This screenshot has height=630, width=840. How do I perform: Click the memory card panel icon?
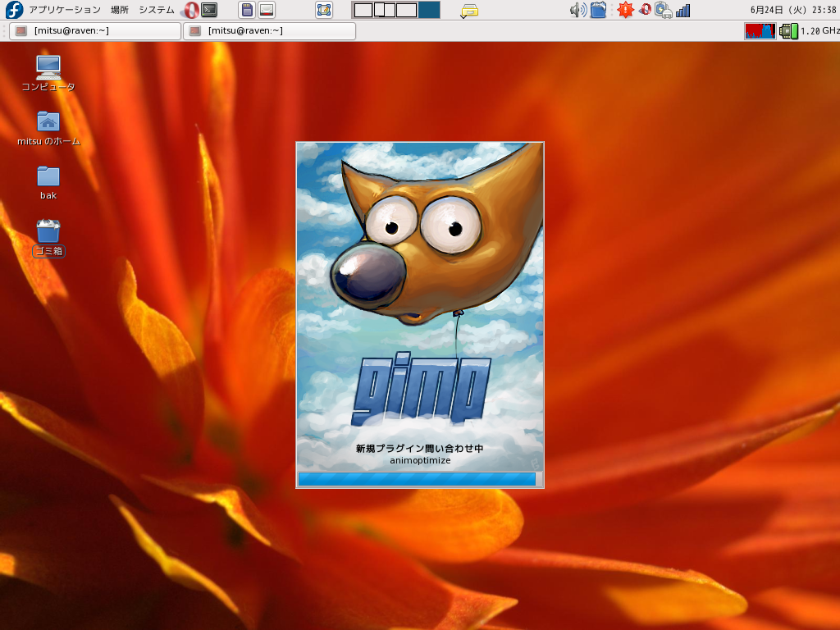pyautogui.click(x=247, y=10)
